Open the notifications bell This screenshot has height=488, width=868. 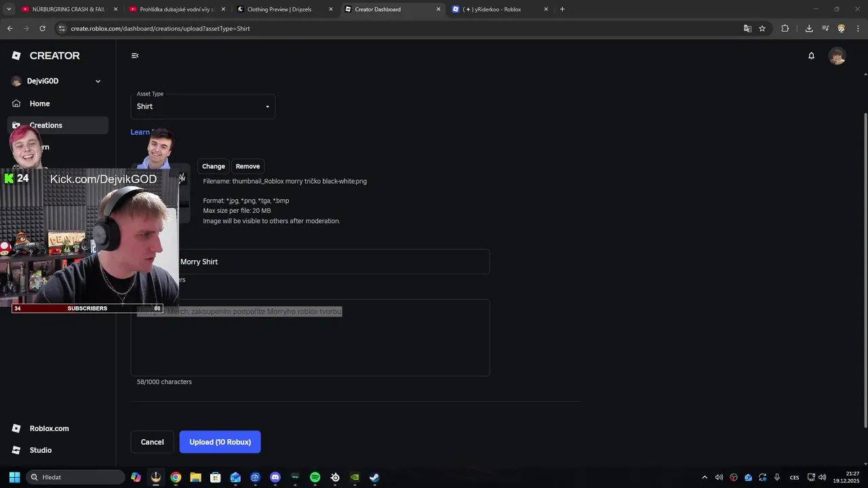click(x=811, y=56)
